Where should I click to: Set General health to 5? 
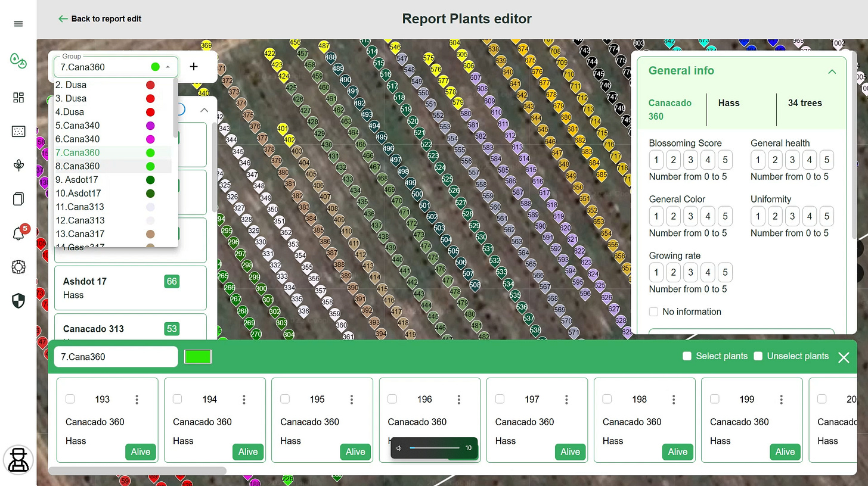click(826, 160)
